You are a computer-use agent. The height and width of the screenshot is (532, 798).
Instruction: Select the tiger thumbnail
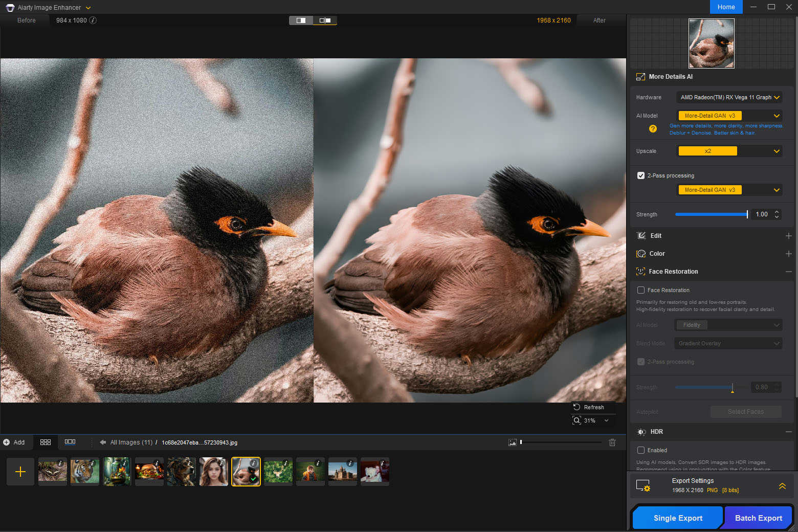click(85, 472)
